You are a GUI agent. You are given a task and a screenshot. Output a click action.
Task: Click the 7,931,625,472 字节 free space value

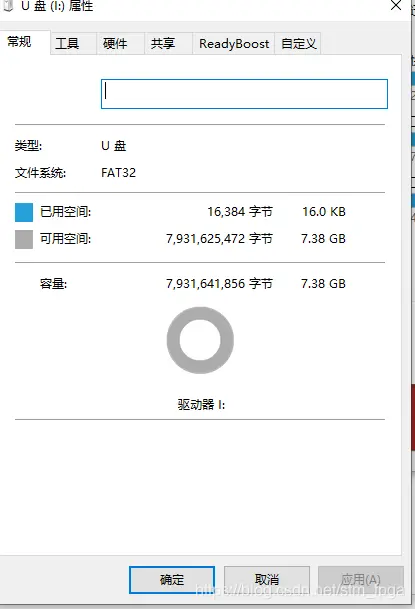pyautogui.click(x=219, y=238)
